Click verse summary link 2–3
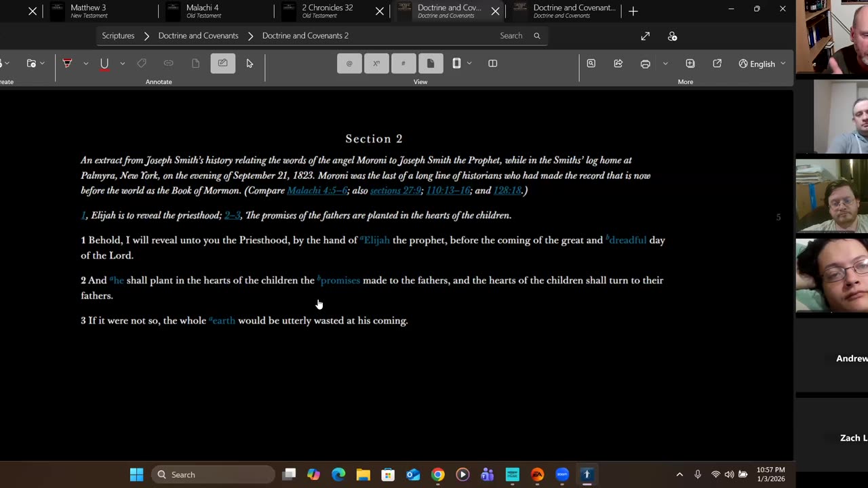Viewport: 868px width, 488px height. tap(232, 216)
